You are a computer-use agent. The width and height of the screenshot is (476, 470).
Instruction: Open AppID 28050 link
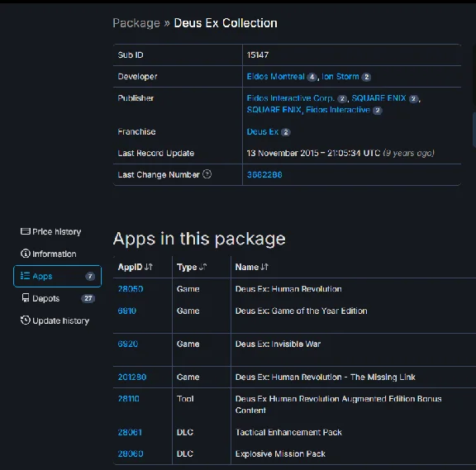click(x=131, y=289)
